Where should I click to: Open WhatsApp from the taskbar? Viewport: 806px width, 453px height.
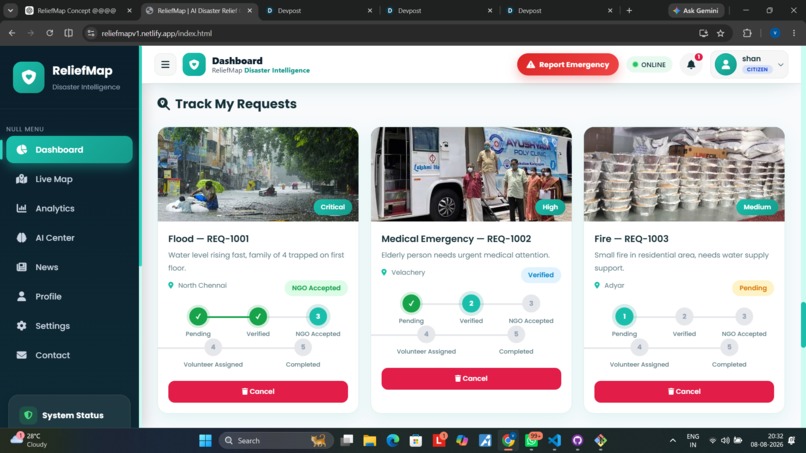[x=532, y=441]
